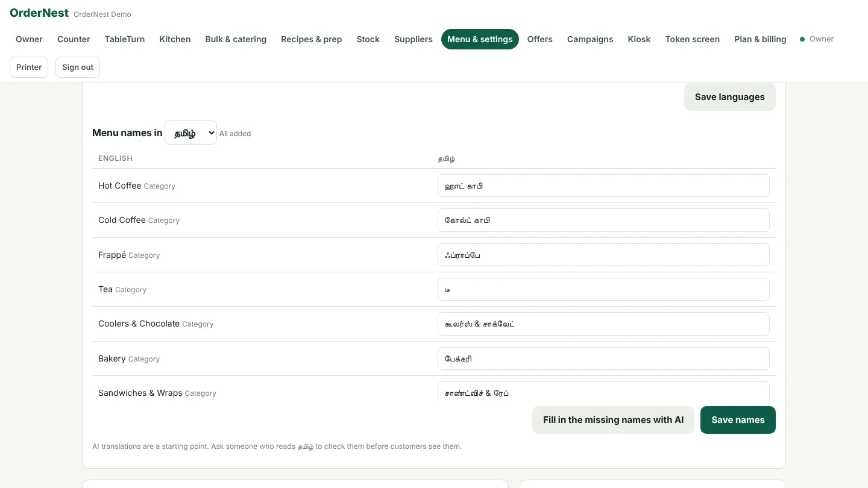Screen dimensions: 868x488
Task: Go to the Stock tab
Action: tap(368, 39)
